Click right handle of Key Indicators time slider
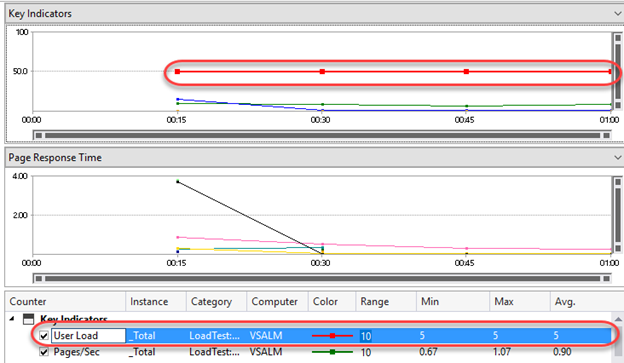Viewport: 624px width, 363px height. pyautogui.click(x=606, y=135)
